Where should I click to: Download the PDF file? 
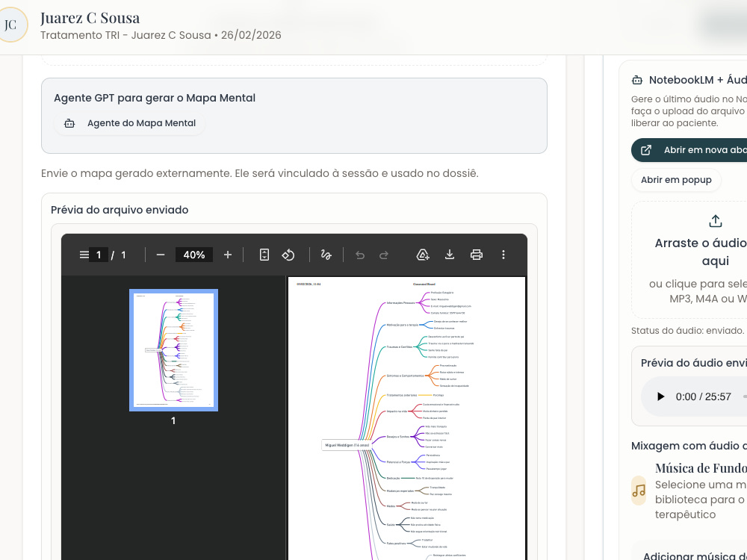(x=449, y=255)
